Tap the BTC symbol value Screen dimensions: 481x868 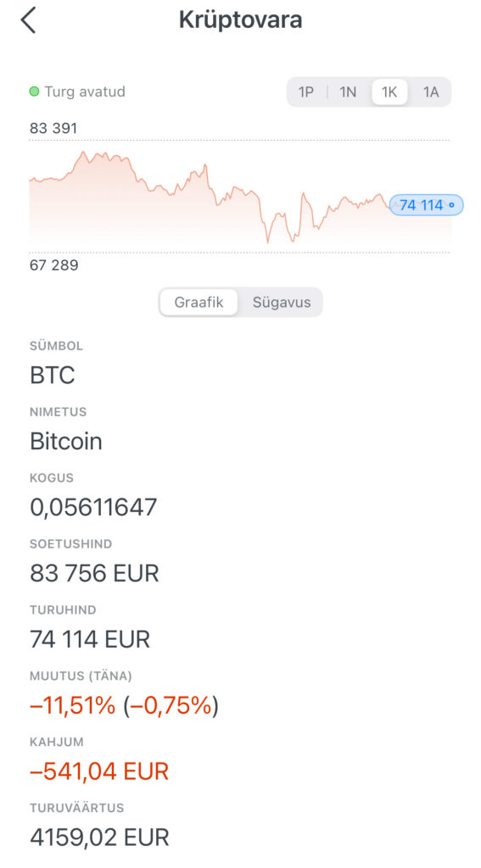click(x=52, y=376)
